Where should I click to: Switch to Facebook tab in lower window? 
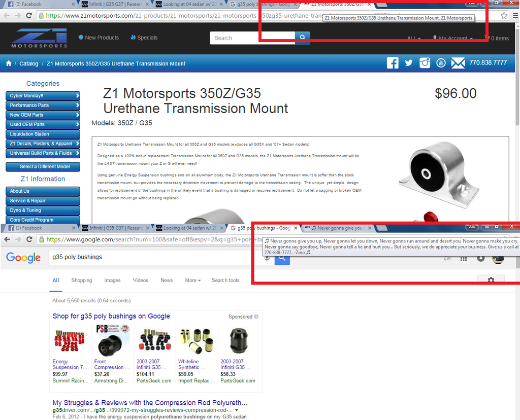tap(41, 228)
